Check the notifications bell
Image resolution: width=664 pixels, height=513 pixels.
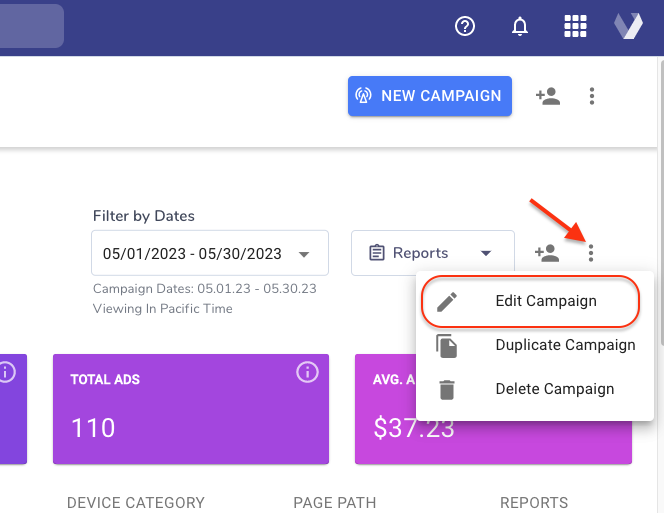[x=520, y=27]
